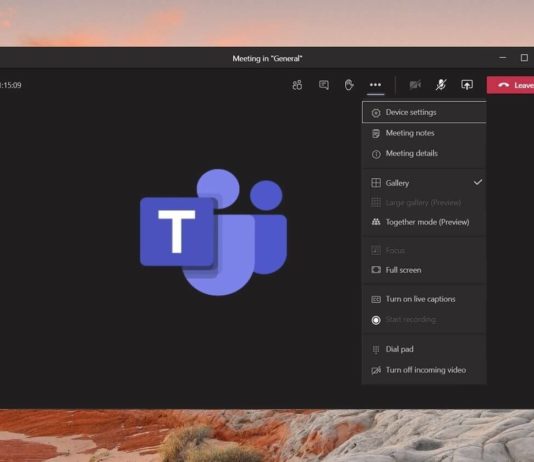534x462 pixels.
Task: Turn on the camera
Action: tap(415, 85)
